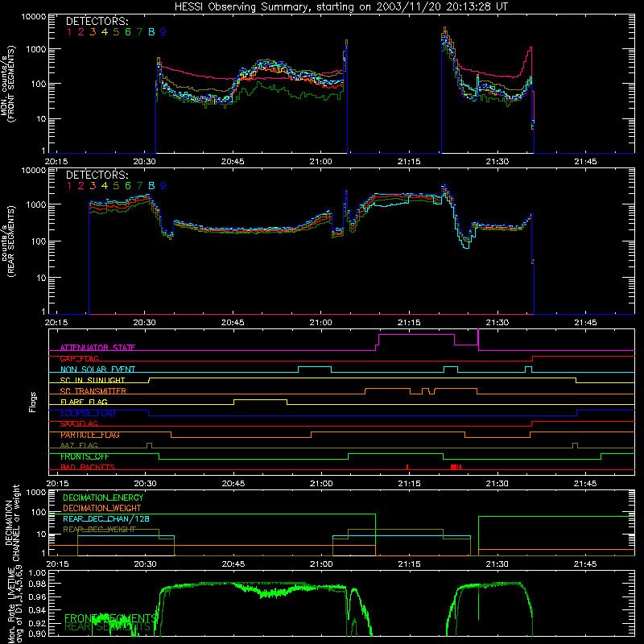
Task: Click yellow detector 4 in front segments legend
Action: click(105, 32)
